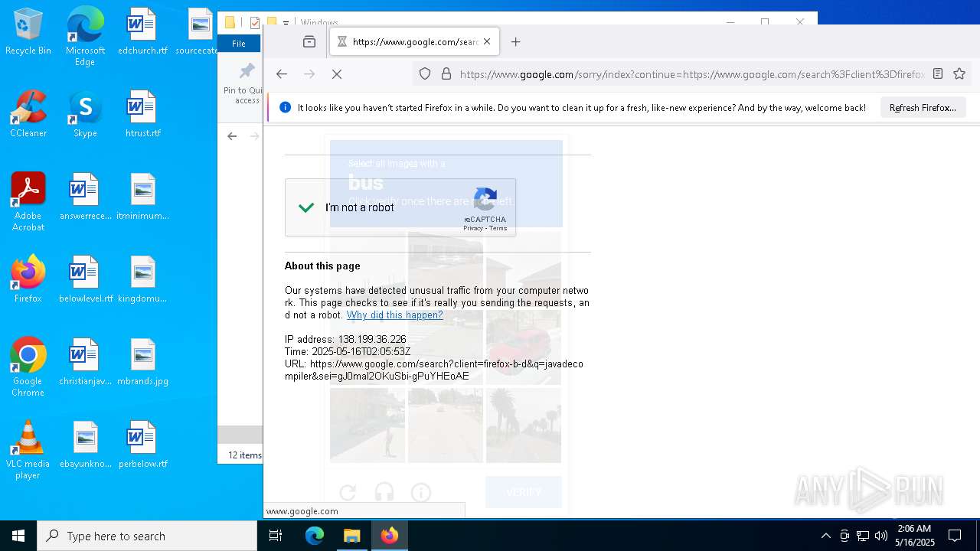Open File tab in Explorer window
Screen dimensions: 980x551
[239, 44]
